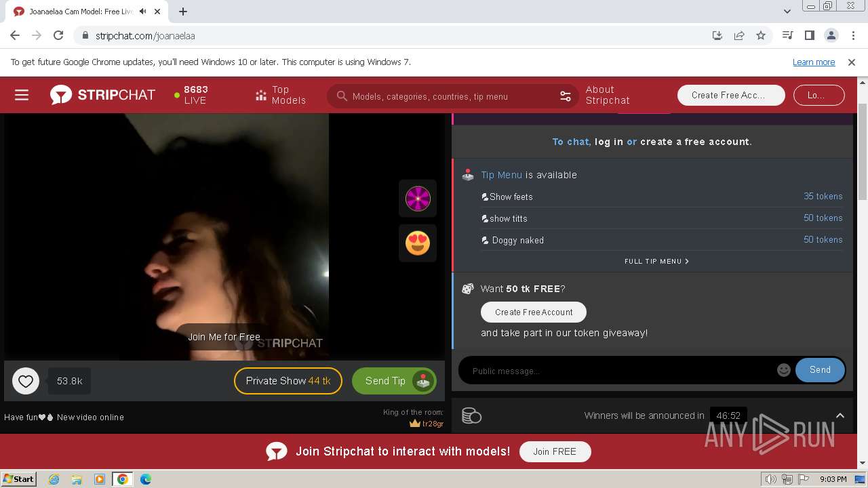Click Create Free Account for giveaway
The width and height of the screenshot is (868, 488).
point(534,312)
